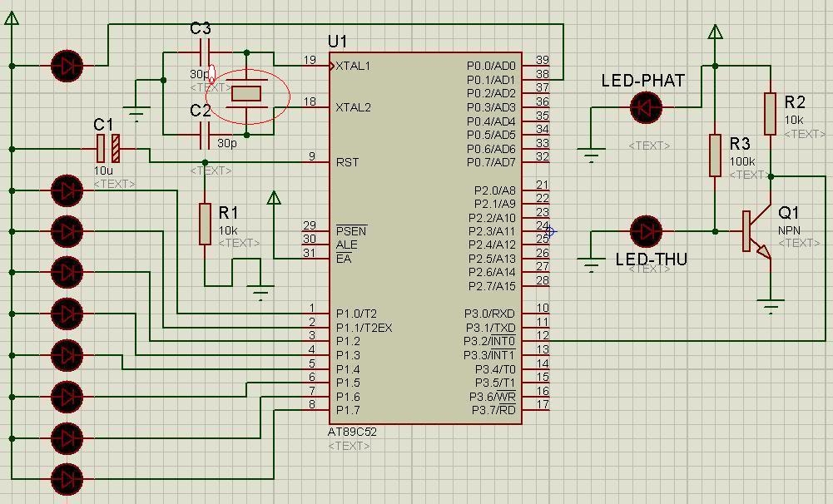Select resistor R1 symbol
833x504 pixels.
[205, 224]
